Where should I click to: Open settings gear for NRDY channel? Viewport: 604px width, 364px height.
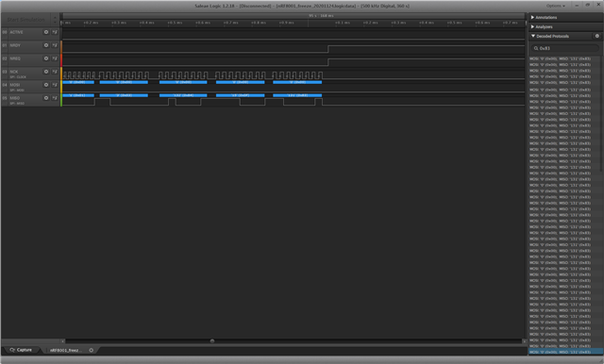point(46,45)
